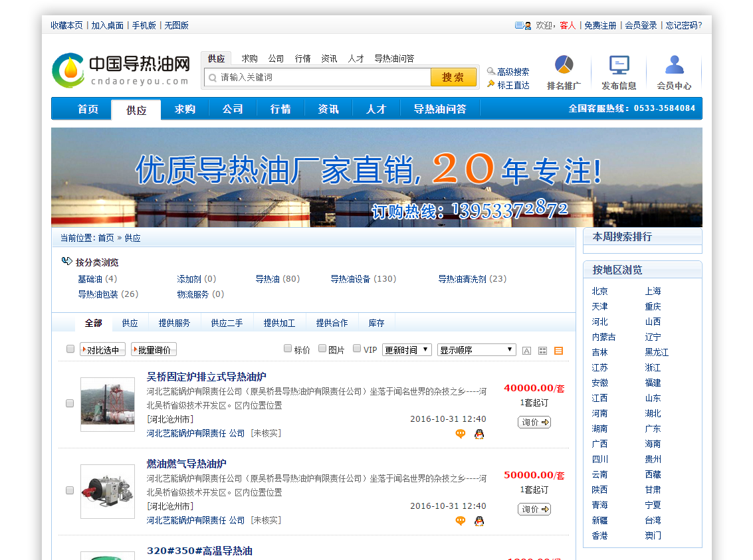Open the 更新时间 dropdown
The width and height of the screenshot is (753, 560).
coord(407,350)
